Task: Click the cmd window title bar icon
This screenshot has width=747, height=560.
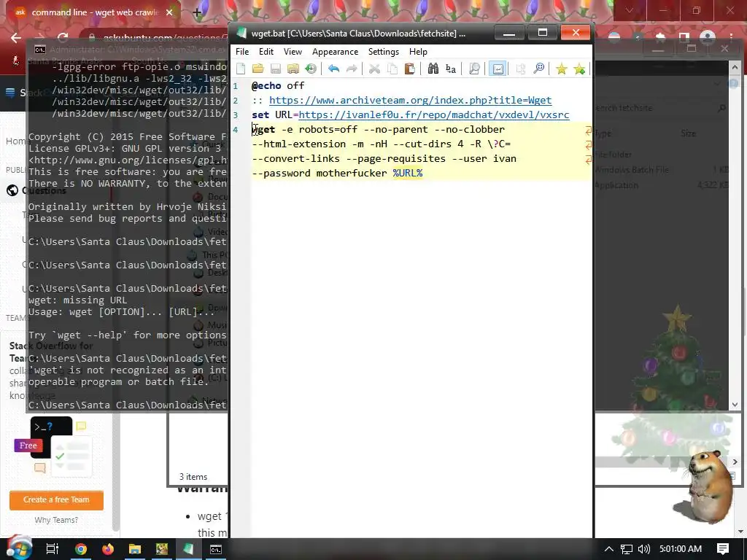Action: tap(40, 49)
